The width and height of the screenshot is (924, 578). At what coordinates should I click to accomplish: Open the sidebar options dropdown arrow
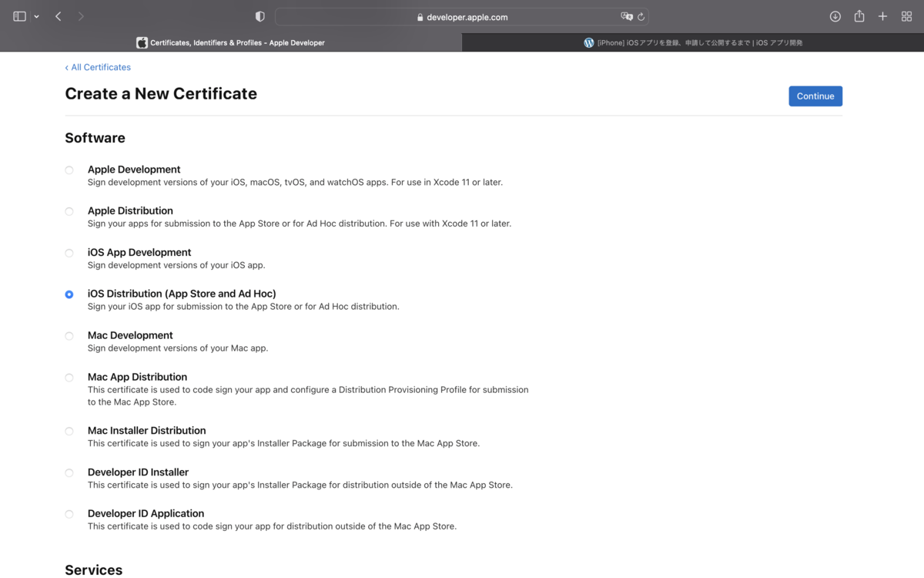click(x=36, y=16)
